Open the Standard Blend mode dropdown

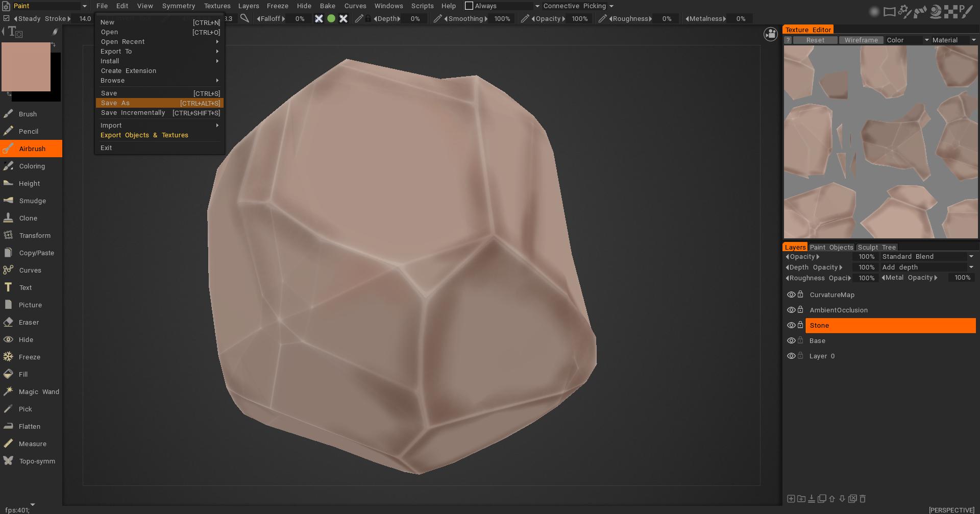click(x=928, y=256)
